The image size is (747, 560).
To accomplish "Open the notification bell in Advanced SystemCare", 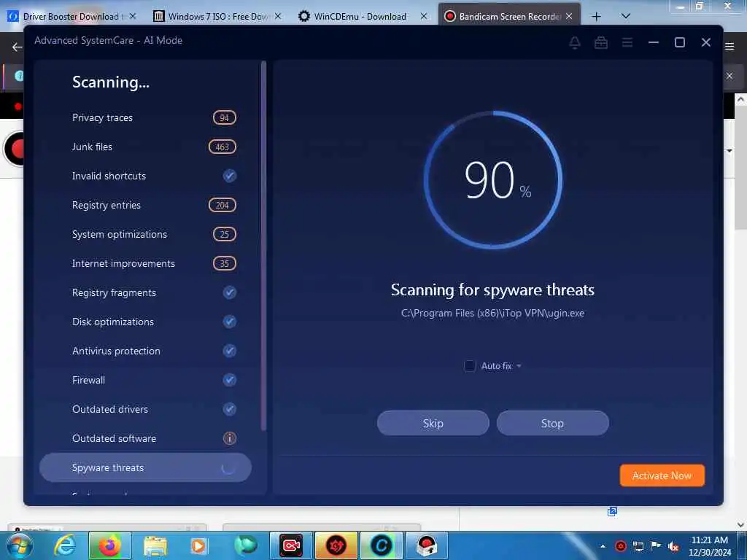I will pyautogui.click(x=575, y=43).
